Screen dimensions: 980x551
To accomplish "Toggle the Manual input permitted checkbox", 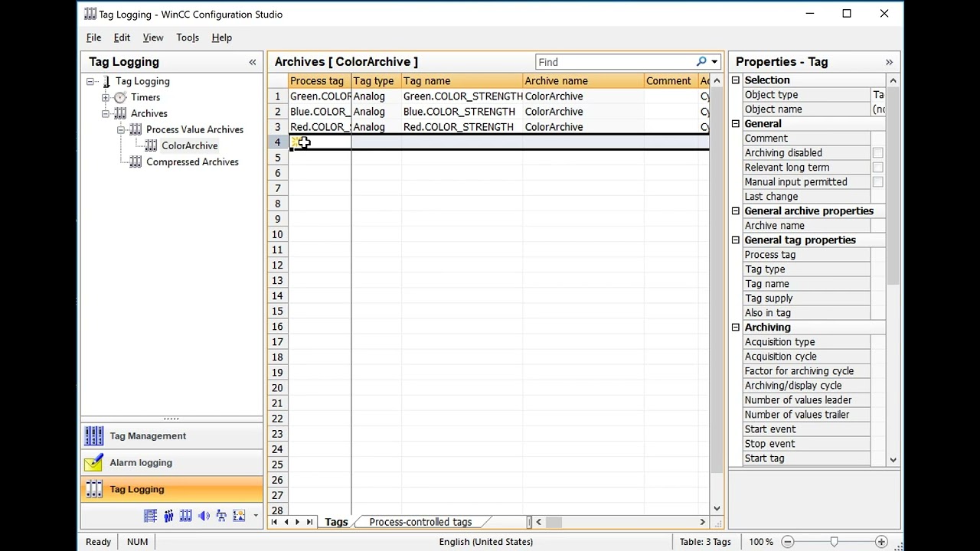I will point(877,182).
